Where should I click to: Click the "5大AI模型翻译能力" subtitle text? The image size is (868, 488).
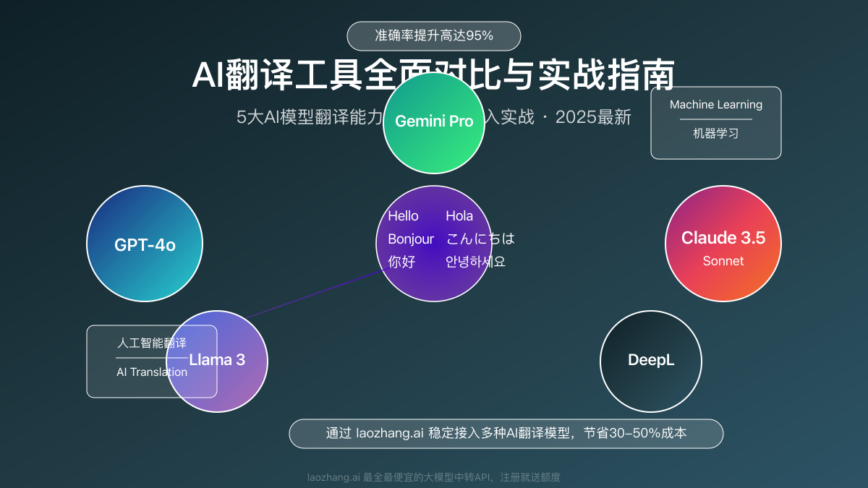[x=310, y=117]
